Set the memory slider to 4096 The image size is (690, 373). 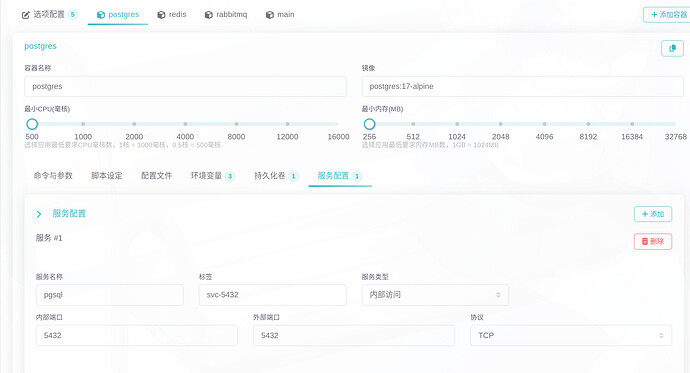pos(544,124)
